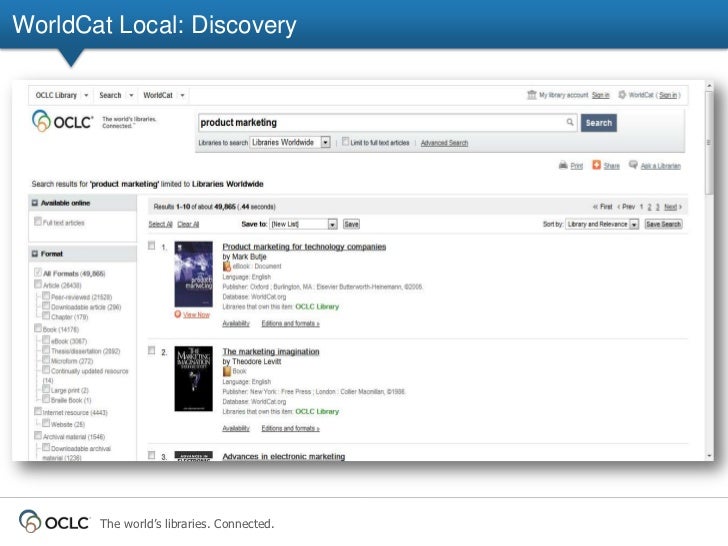Screen dimensions: 728x546
Task: Check the Full text articles filter
Action: pos(38,222)
